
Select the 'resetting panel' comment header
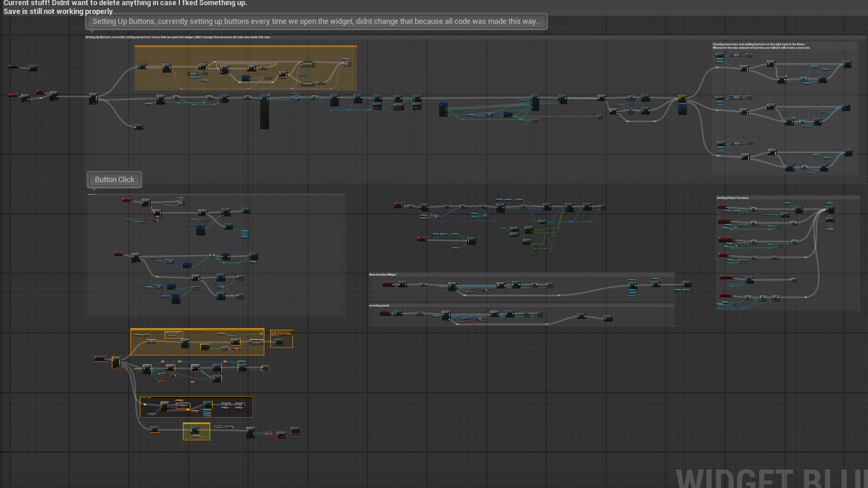(x=379, y=305)
